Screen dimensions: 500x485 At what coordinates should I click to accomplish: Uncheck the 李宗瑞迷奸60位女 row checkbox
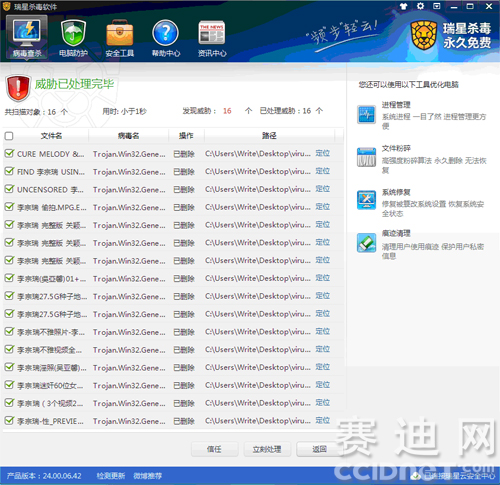9,385
